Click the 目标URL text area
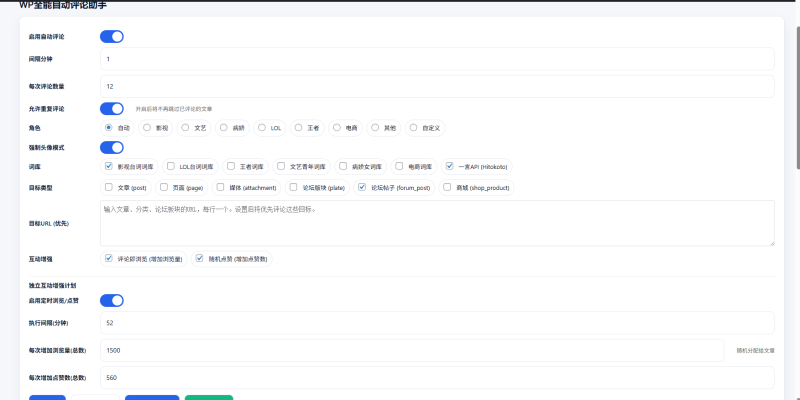The image size is (800, 400). coord(437,223)
